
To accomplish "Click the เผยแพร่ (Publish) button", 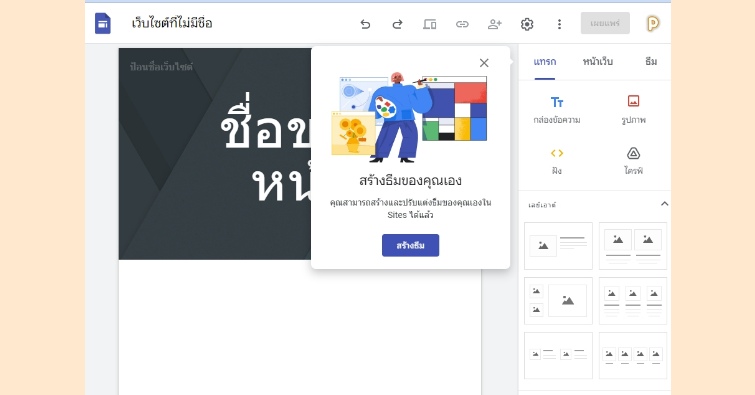I will click(x=605, y=23).
